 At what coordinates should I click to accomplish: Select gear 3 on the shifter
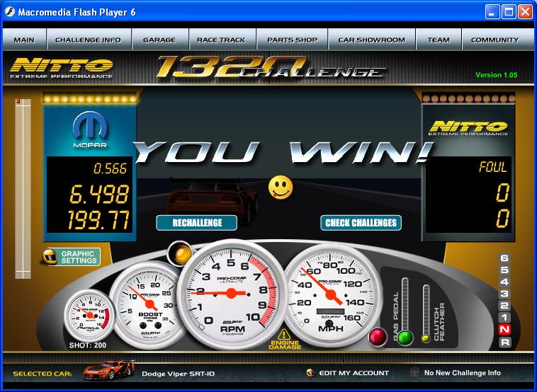point(504,294)
